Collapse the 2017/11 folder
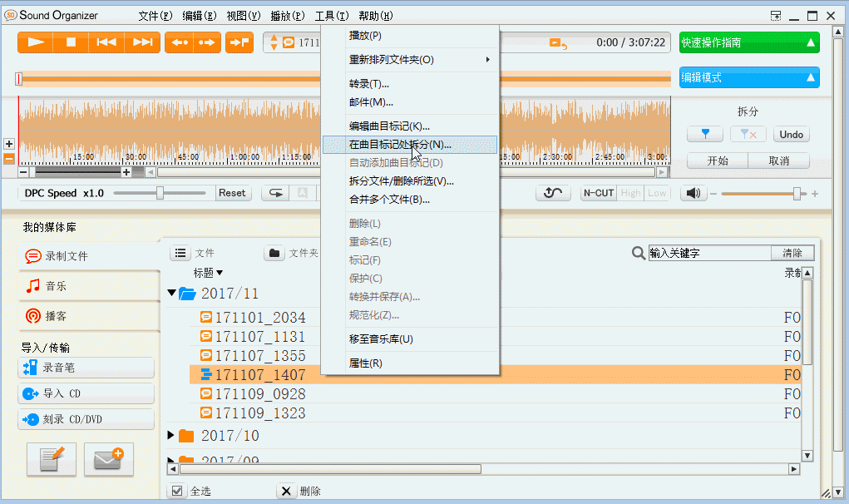Screen dimensions: 849x504 pos(172,294)
